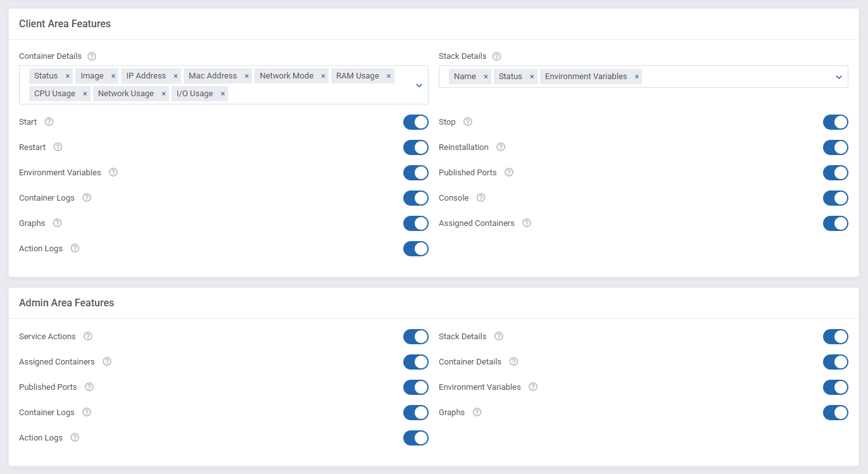Viewport: 868px width, 474px height.
Task: Remove the Network Usage tag
Action: (x=163, y=94)
